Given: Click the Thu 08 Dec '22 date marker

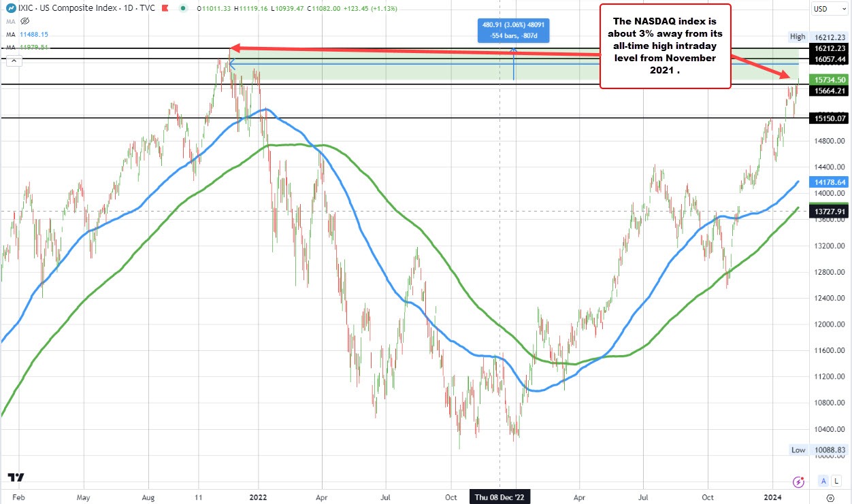Looking at the screenshot, I should tap(499, 497).
